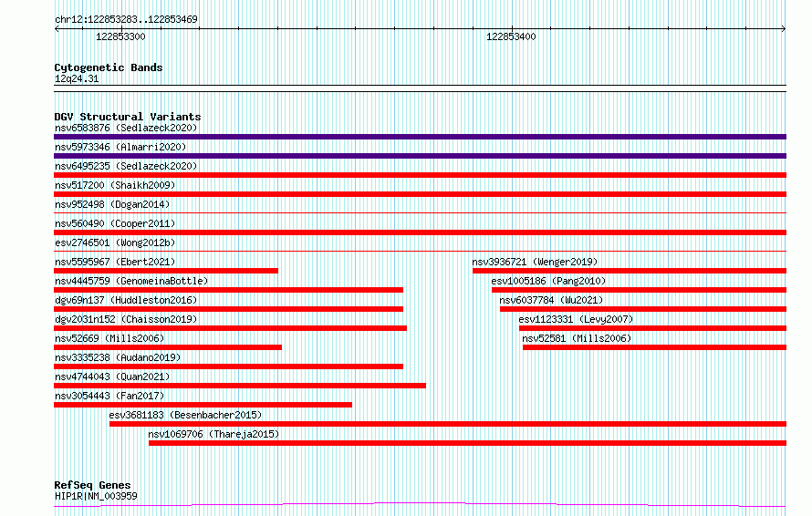This screenshot has height=516, width=812.
Task: Select the dgv69n137 (Huddleston2016) label
Action: tap(126, 300)
